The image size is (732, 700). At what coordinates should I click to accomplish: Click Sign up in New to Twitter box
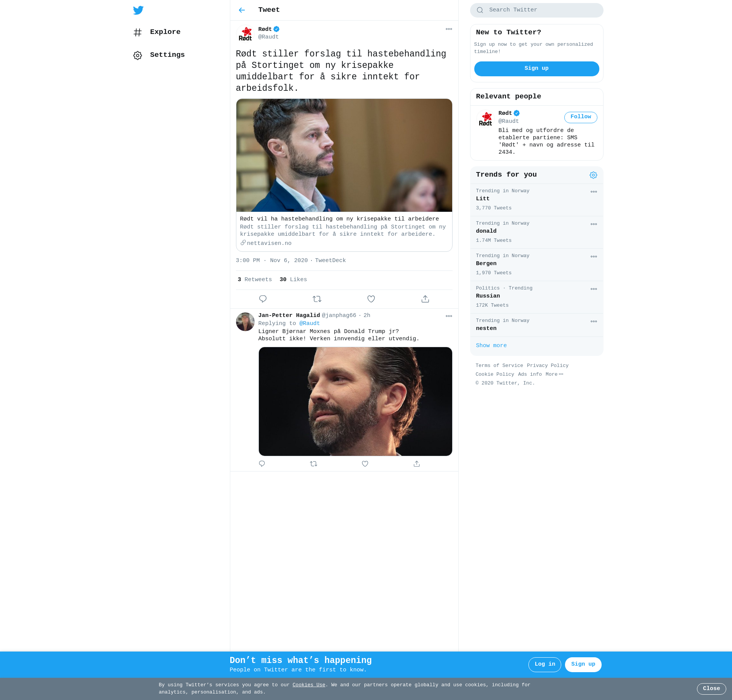(536, 69)
